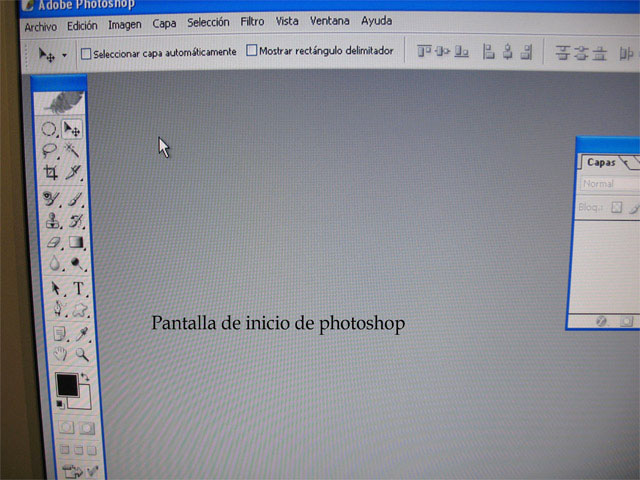Select the Type (T) tool
Image resolution: width=640 pixels, height=480 pixels.
pyautogui.click(x=78, y=289)
